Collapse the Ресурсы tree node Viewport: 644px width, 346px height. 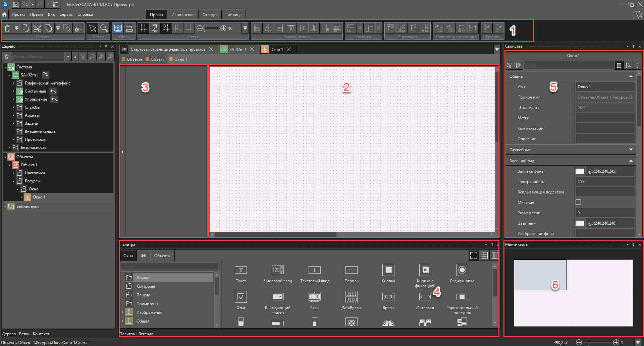[x=13, y=181]
